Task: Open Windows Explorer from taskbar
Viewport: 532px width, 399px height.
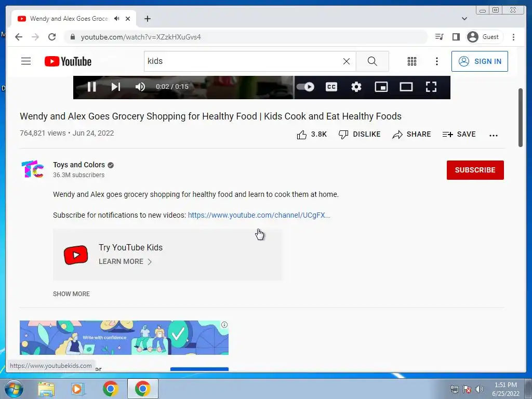Action: coord(46,389)
